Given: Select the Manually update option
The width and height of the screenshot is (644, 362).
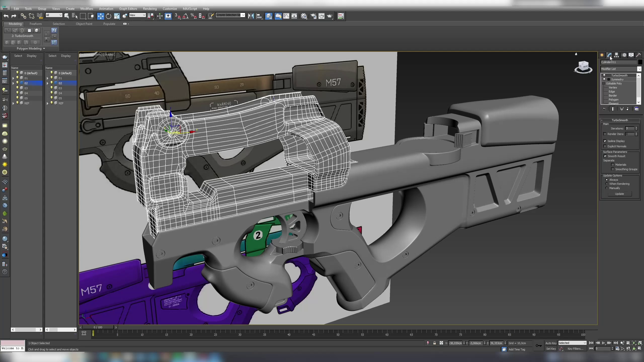Looking at the screenshot, I should click(x=606, y=188).
